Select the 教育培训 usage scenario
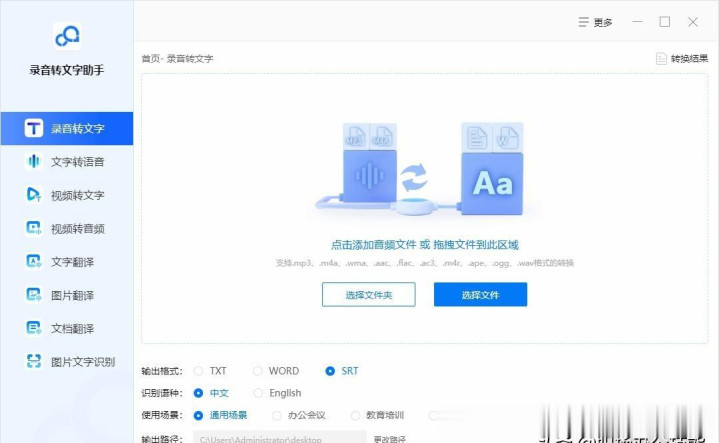This screenshot has width=719, height=443. 355,415
